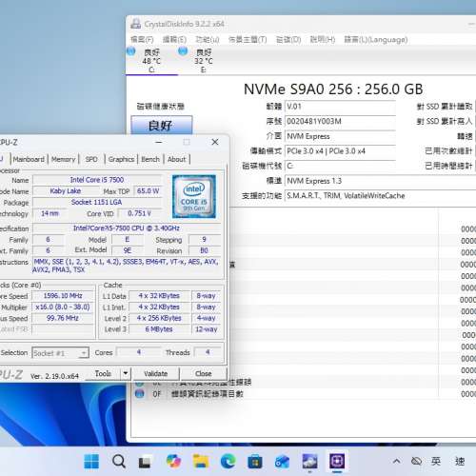Click the 0F row status indicator in CrystalDiskInfo

point(139,394)
